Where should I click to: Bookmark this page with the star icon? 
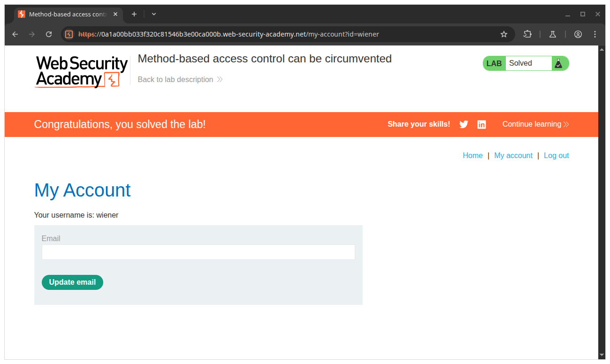coord(504,34)
